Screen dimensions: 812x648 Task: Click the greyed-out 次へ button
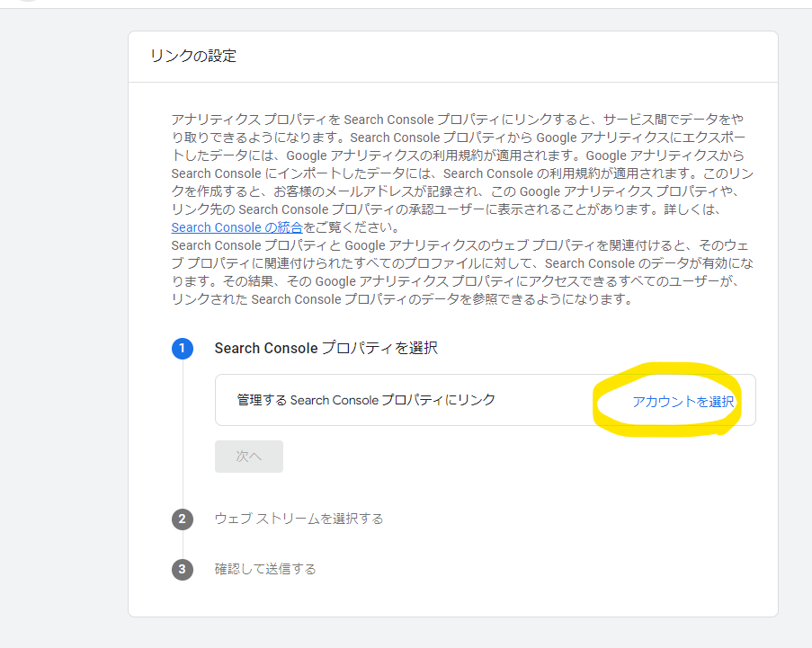click(x=249, y=456)
